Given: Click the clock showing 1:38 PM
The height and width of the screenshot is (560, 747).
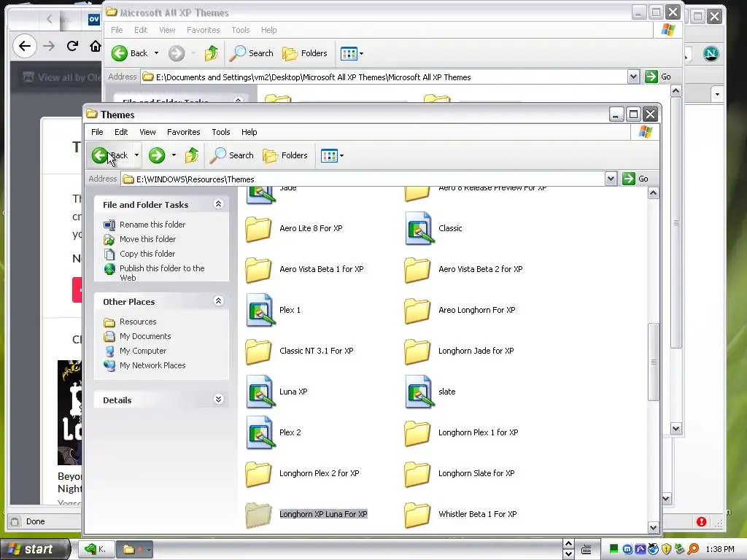Looking at the screenshot, I should pos(720,549).
